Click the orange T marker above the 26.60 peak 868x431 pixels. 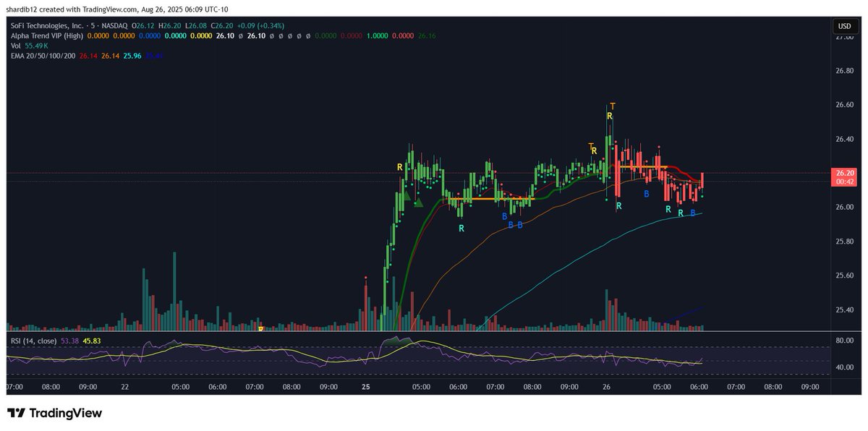613,107
